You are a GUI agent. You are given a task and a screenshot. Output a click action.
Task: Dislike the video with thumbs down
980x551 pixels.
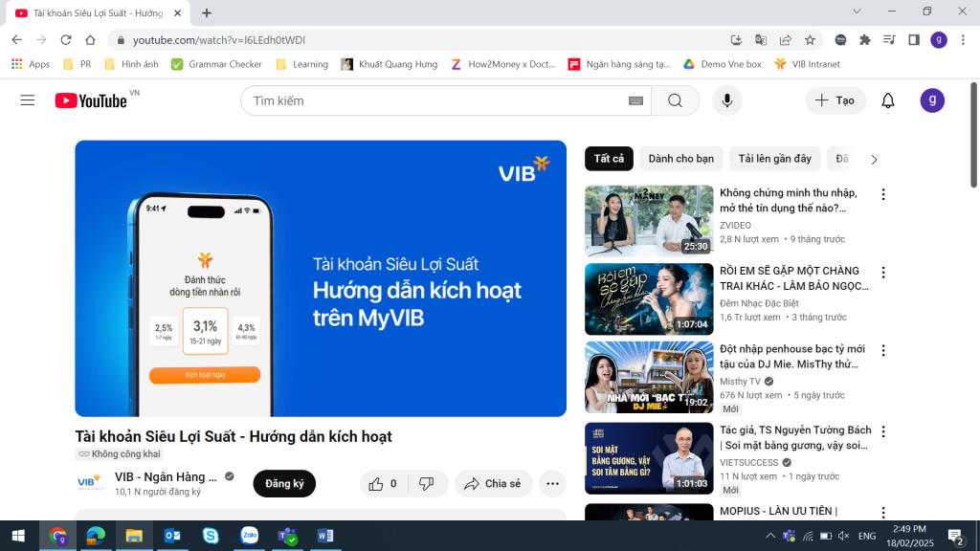click(x=427, y=483)
